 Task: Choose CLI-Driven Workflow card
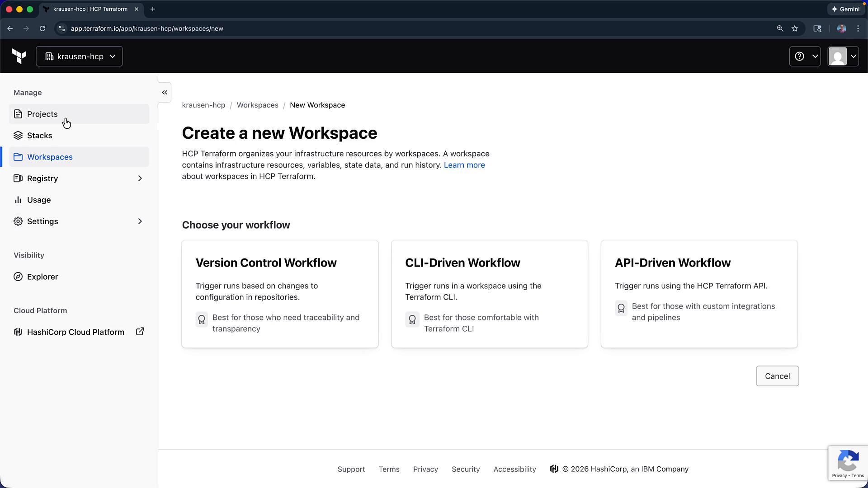[x=490, y=294]
